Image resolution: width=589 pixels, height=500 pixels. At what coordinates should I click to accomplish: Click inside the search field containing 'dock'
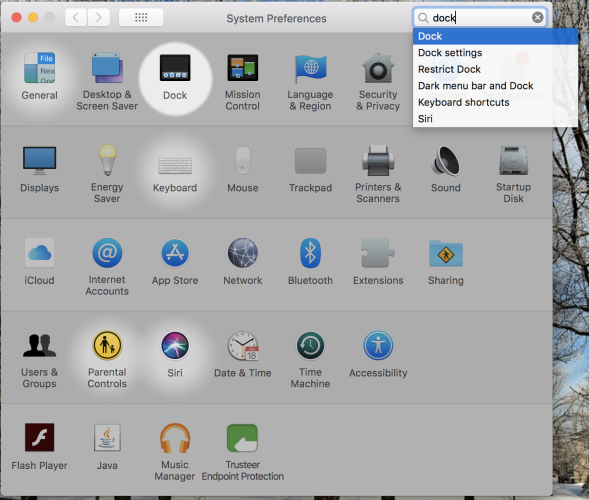pyautogui.click(x=480, y=18)
